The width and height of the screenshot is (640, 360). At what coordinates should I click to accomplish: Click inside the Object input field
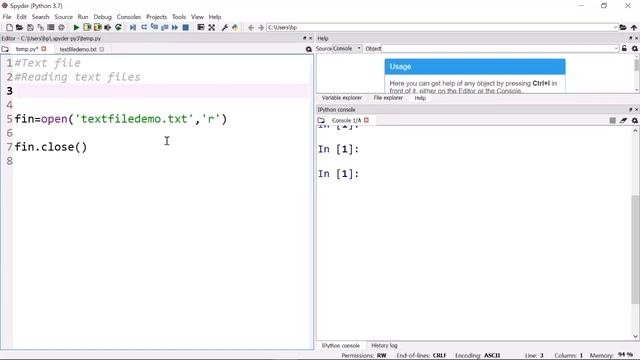click(497, 49)
